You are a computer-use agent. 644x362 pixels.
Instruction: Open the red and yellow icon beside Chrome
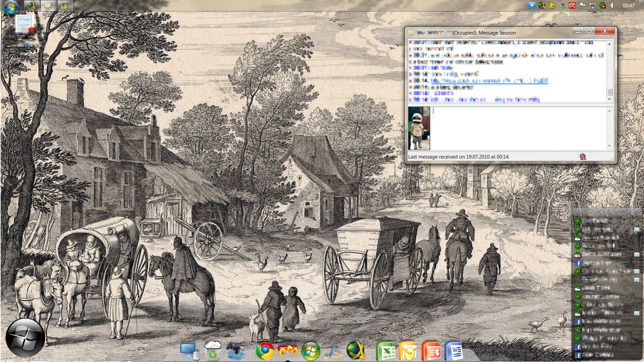[288, 351]
